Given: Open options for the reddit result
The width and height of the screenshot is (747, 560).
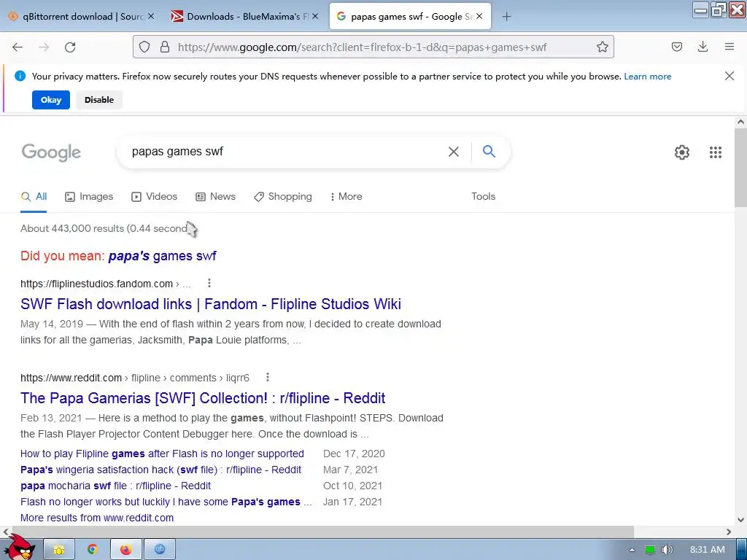Looking at the screenshot, I should pos(268,377).
